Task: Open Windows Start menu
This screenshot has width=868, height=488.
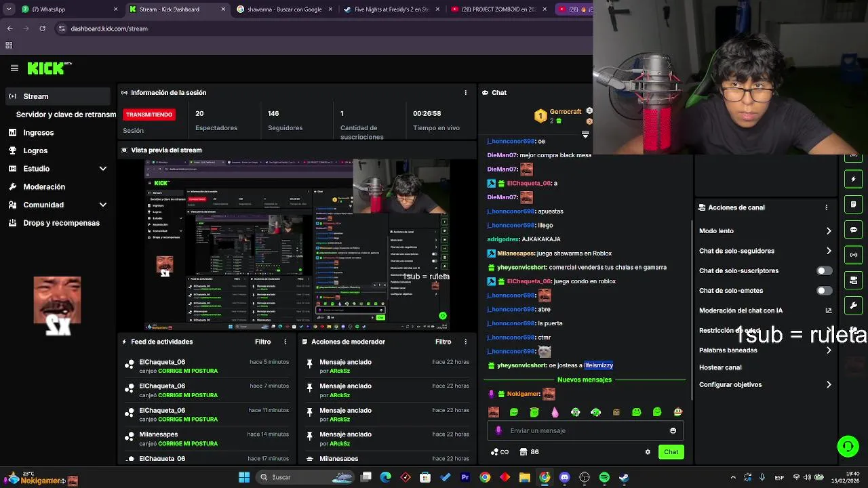Action: click(244, 477)
